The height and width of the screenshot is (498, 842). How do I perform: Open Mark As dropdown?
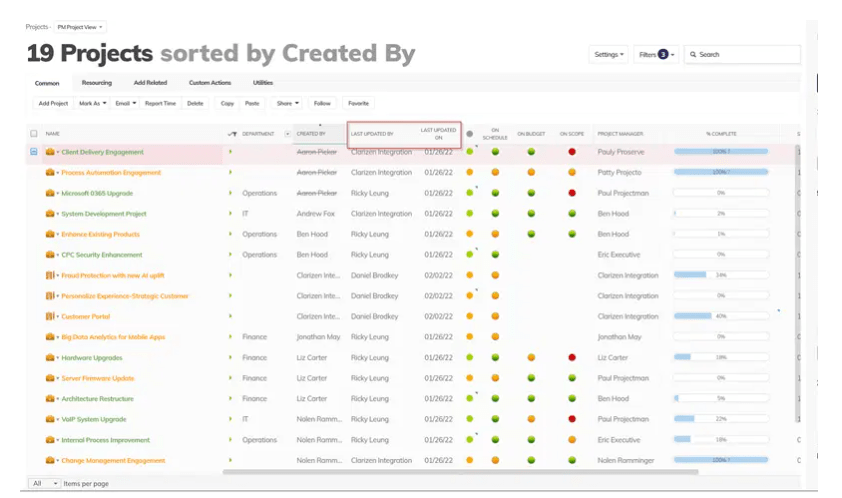tap(92, 103)
